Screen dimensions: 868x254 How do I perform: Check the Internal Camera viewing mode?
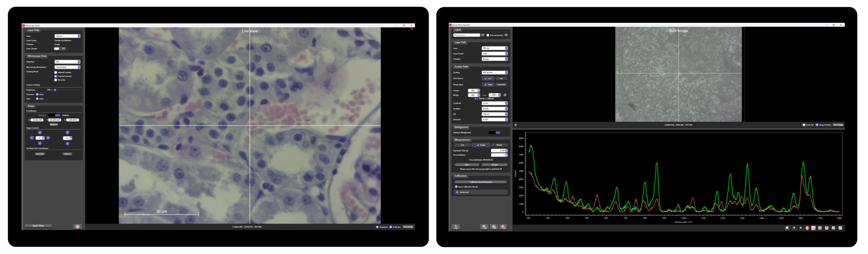56,72
